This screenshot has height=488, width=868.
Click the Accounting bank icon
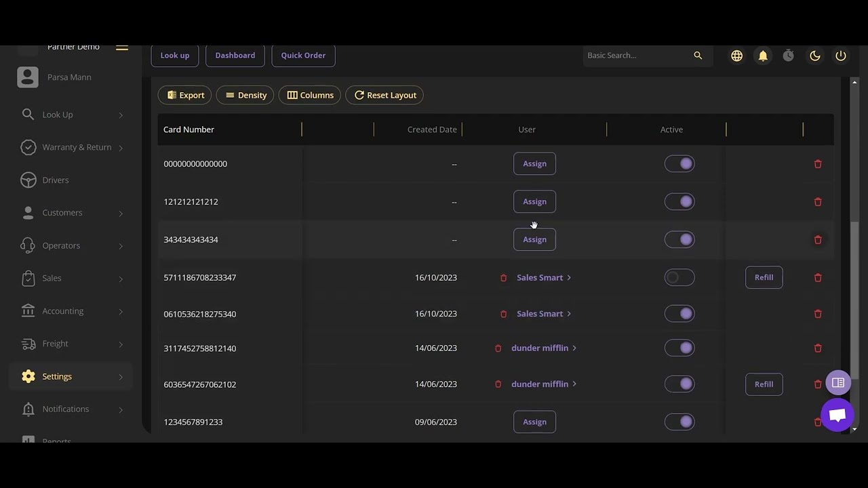(x=28, y=311)
